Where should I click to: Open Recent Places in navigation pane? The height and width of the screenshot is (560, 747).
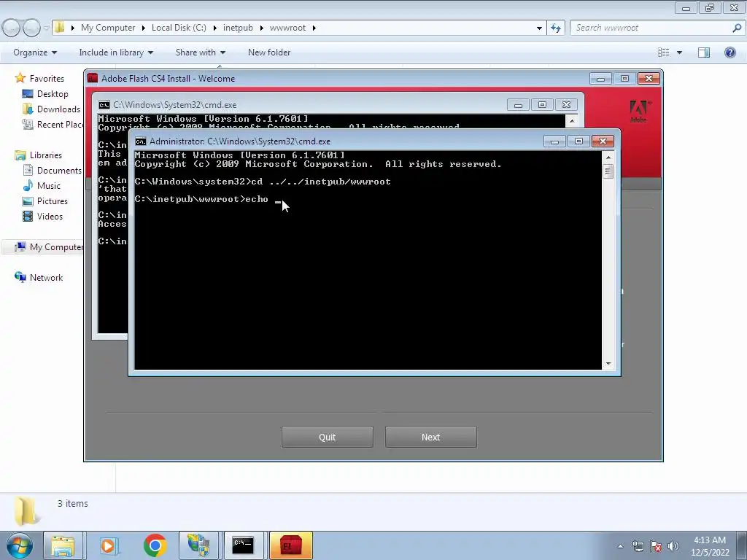pyautogui.click(x=60, y=124)
